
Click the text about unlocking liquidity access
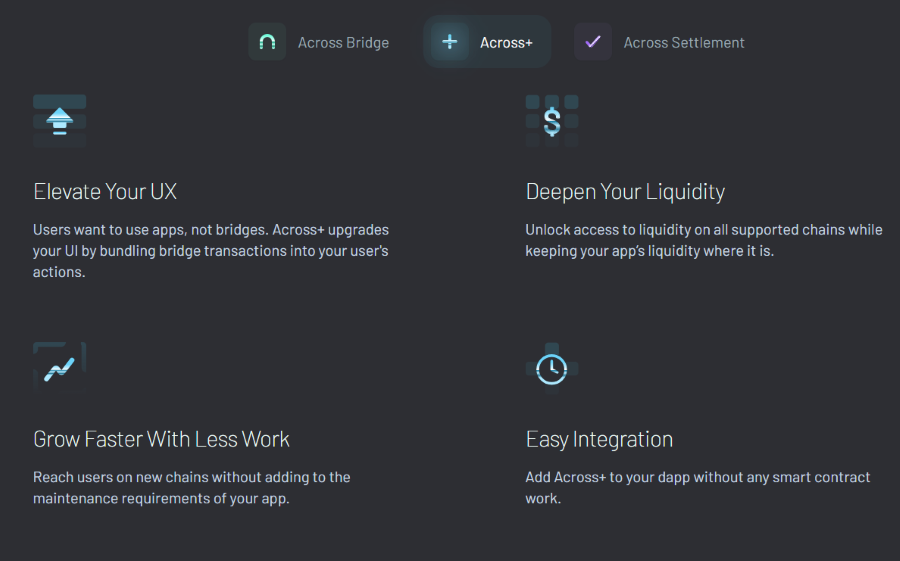point(704,240)
